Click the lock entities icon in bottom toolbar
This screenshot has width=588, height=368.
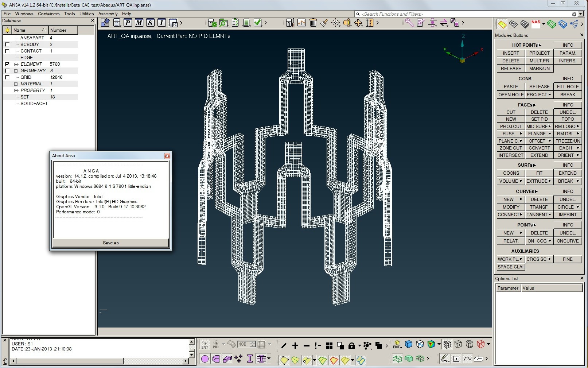[x=352, y=346]
